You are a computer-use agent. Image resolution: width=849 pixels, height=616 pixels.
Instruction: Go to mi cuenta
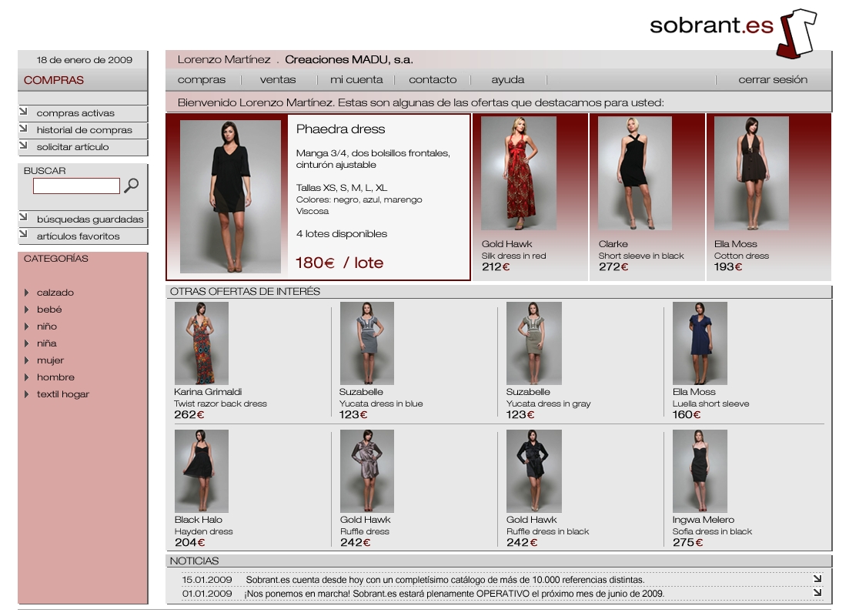point(356,79)
